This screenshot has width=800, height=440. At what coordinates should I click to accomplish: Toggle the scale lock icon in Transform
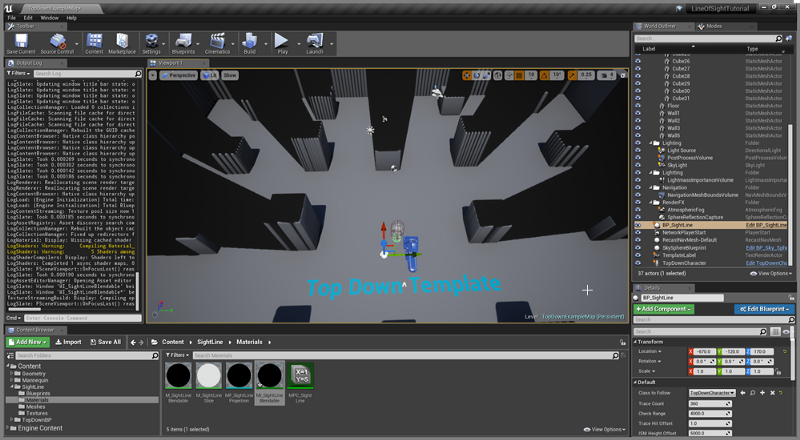[x=778, y=372]
